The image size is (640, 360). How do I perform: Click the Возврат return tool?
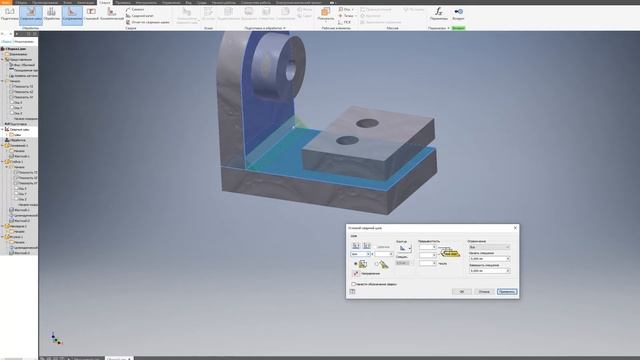[458, 14]
